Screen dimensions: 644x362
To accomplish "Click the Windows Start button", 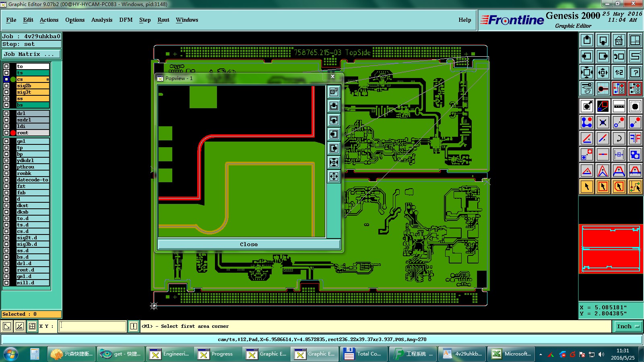I will [11, 354].
